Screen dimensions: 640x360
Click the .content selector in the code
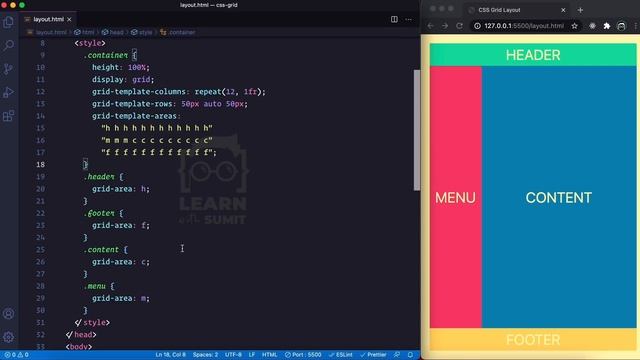(101, 249)
